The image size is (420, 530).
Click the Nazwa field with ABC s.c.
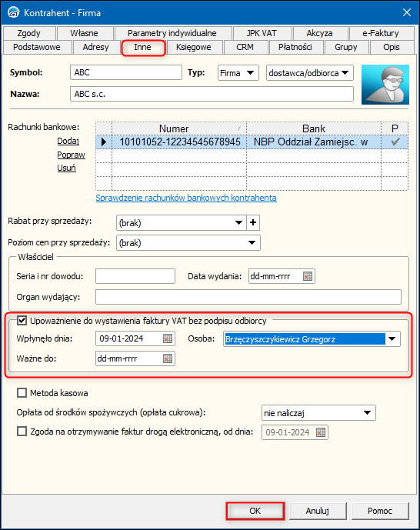pyautogui.click(x=212, y=94)
